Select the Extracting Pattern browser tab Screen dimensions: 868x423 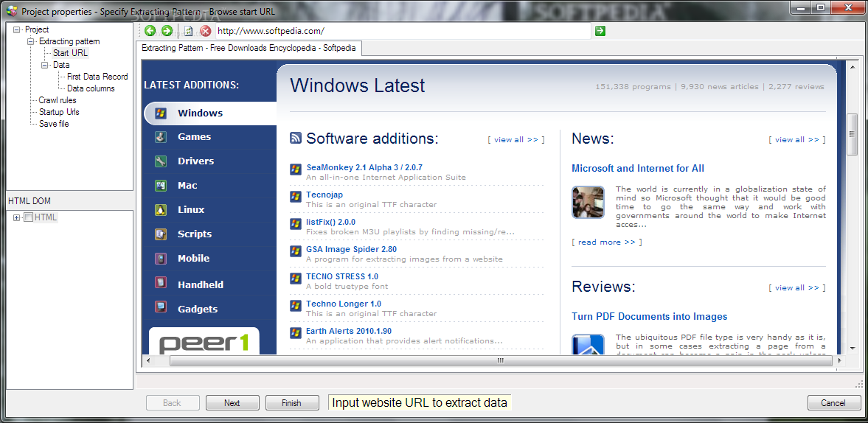click(249, 48)
